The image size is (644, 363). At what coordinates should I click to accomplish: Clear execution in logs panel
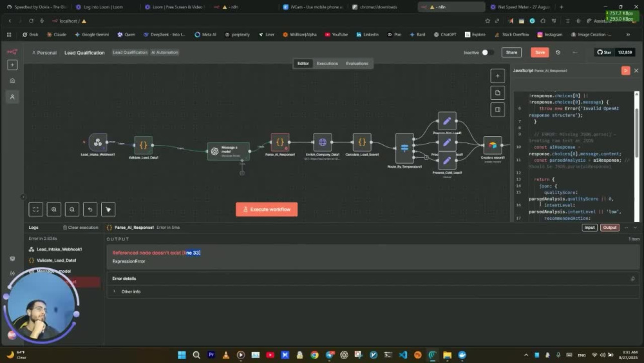[x=80, y=228]
